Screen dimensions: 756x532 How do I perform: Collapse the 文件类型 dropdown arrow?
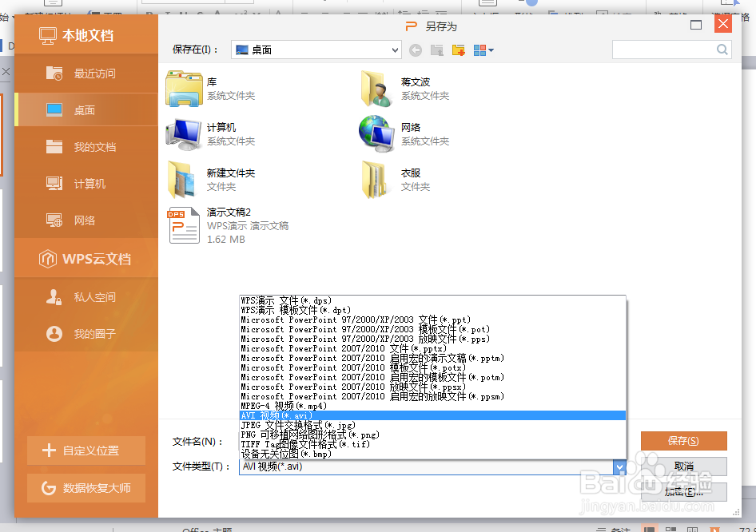[619, 466]
